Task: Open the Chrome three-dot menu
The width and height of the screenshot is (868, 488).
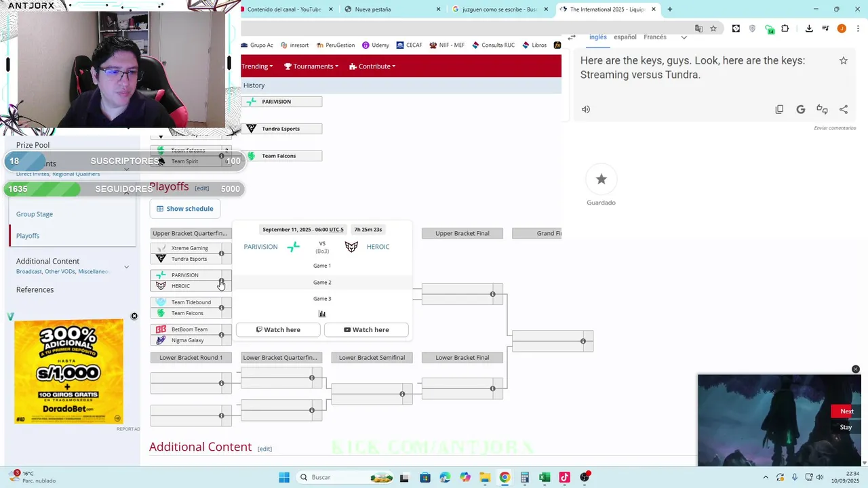Action: (857, 28)
